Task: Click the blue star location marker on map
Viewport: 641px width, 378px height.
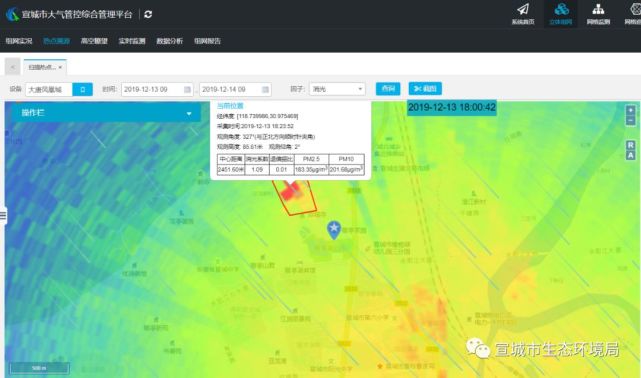Action: click(334, 229)
